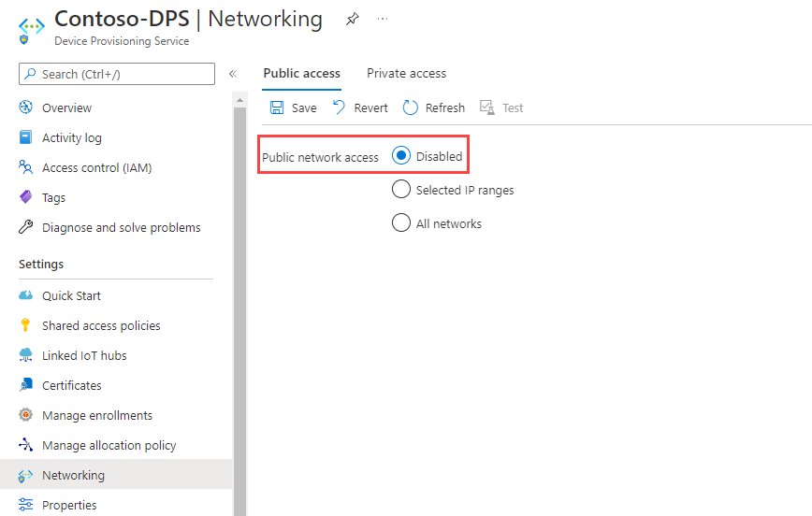Open Quick Start settings page
812x516 pixels.
pyautogui.click(x=71, y=295)
